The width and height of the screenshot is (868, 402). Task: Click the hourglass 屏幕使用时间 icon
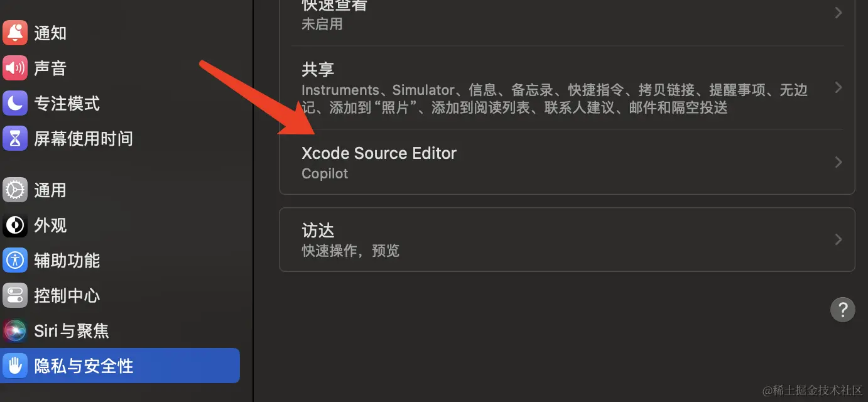pos(15,138)
